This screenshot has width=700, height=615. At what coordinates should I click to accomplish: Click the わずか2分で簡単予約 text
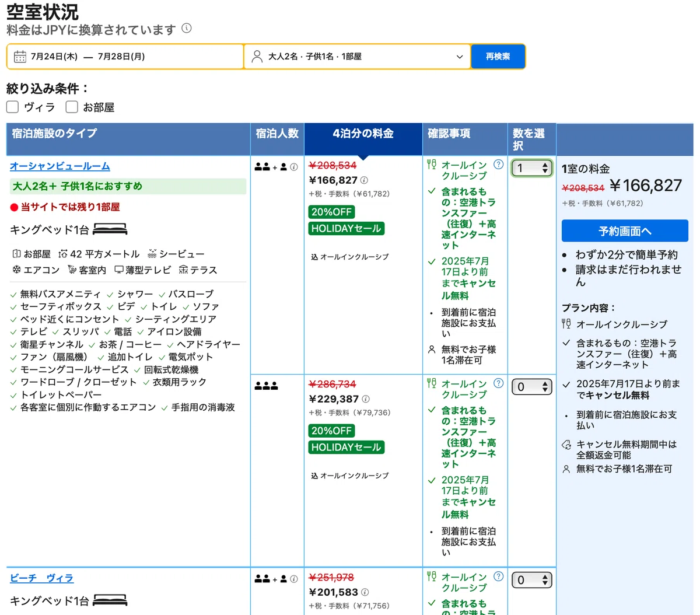tap(626, 255)
